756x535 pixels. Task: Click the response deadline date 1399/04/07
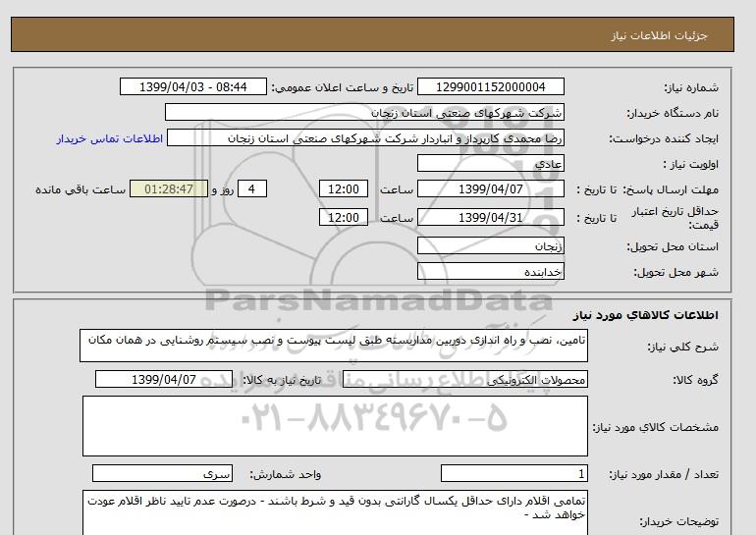click(x=490, y=188)
